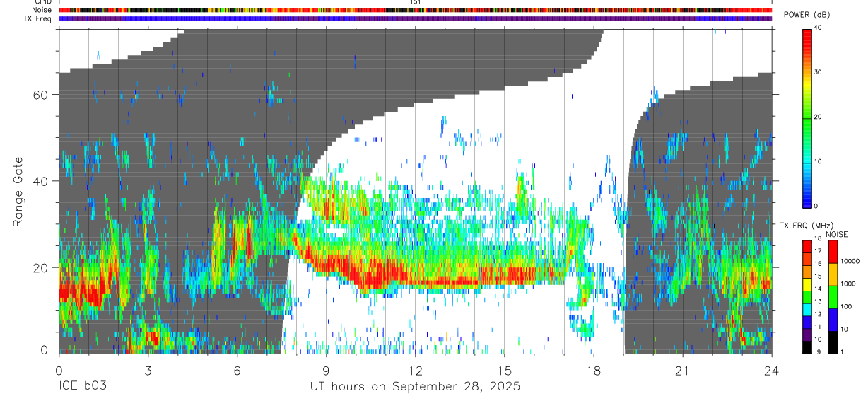Click the '21' tick on the UT hours axis
This screenshot has height=401, width=868.
682,370
